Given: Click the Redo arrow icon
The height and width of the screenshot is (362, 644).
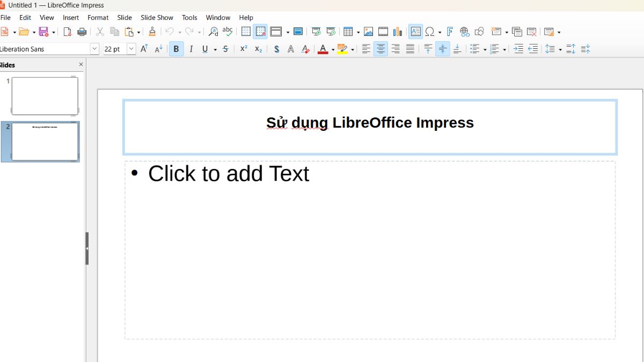Looking at the screenshot, I should point(189,32).
